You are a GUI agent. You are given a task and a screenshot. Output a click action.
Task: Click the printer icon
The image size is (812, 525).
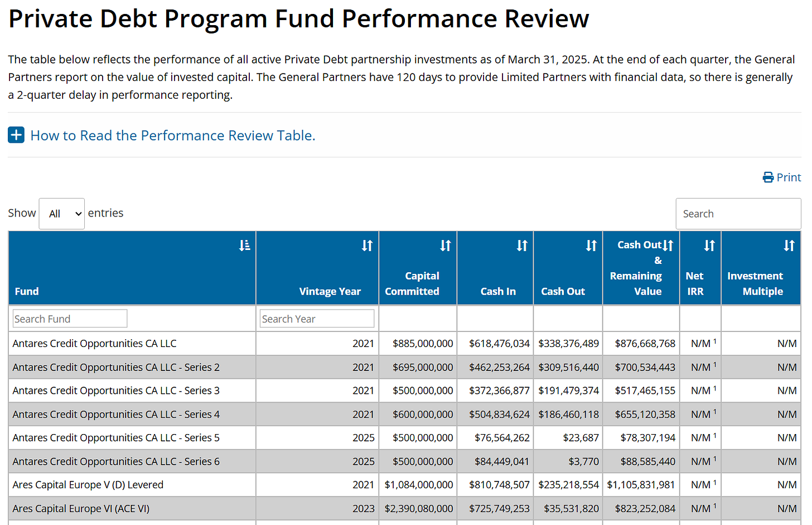[x=768, y=177]
